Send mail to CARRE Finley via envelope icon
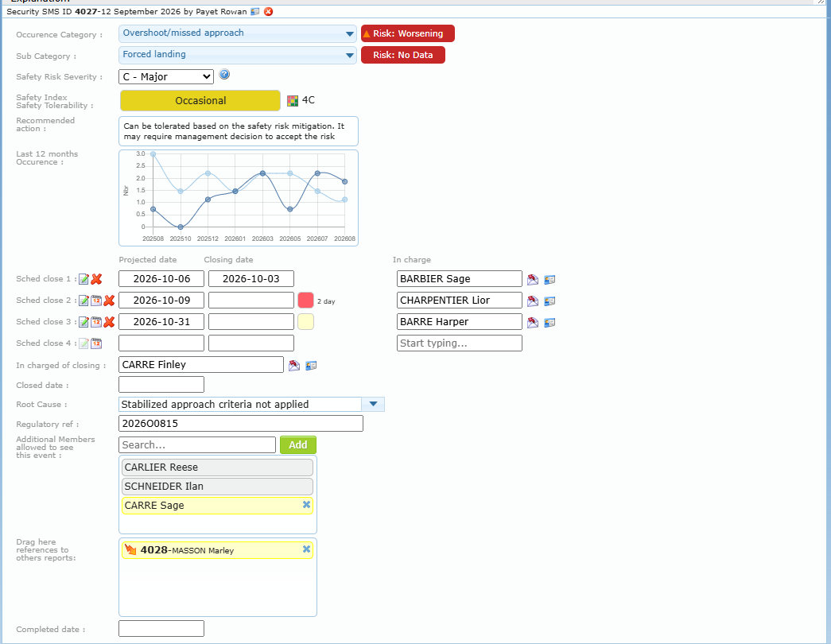 [294, 365]
